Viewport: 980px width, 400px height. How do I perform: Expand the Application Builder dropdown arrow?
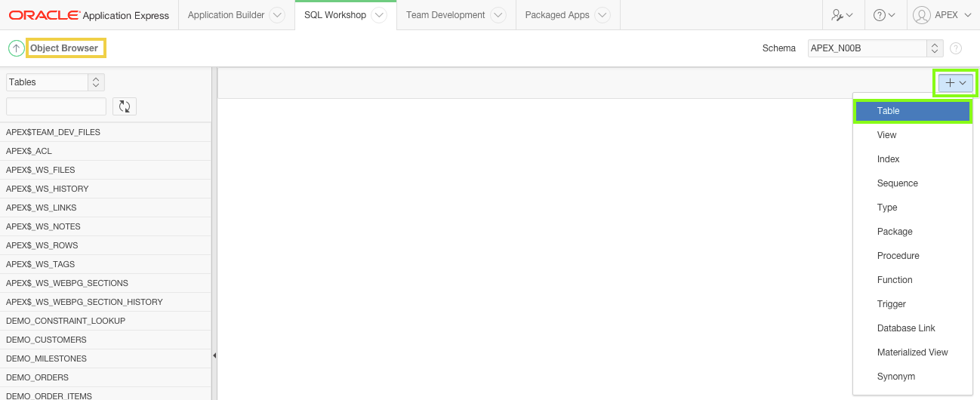pos(277,15)
